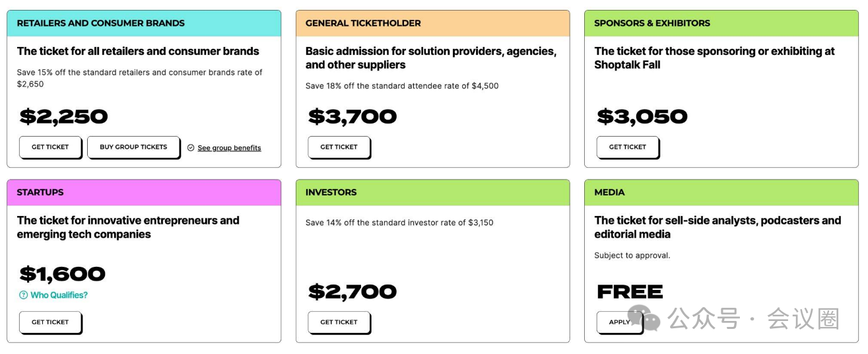Get ticket for Retailers and Consumer Brands
868x354 pixels.
[x=50, y=147]
